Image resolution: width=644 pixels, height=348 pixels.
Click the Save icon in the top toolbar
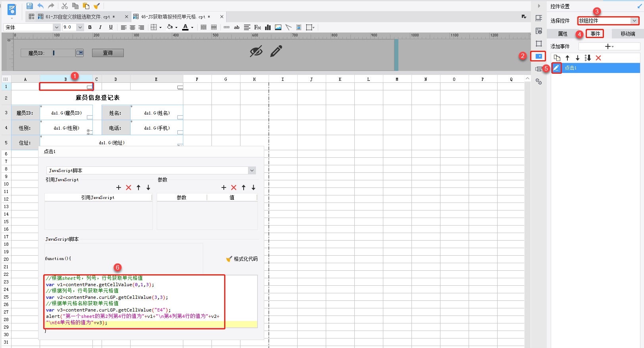click(x=29, y=6)
